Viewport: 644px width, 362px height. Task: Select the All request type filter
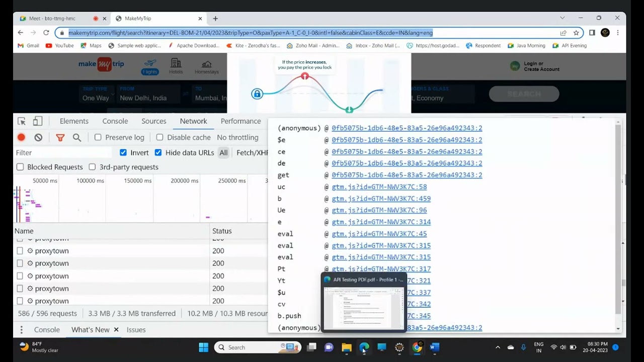click(x=223, y=153)
